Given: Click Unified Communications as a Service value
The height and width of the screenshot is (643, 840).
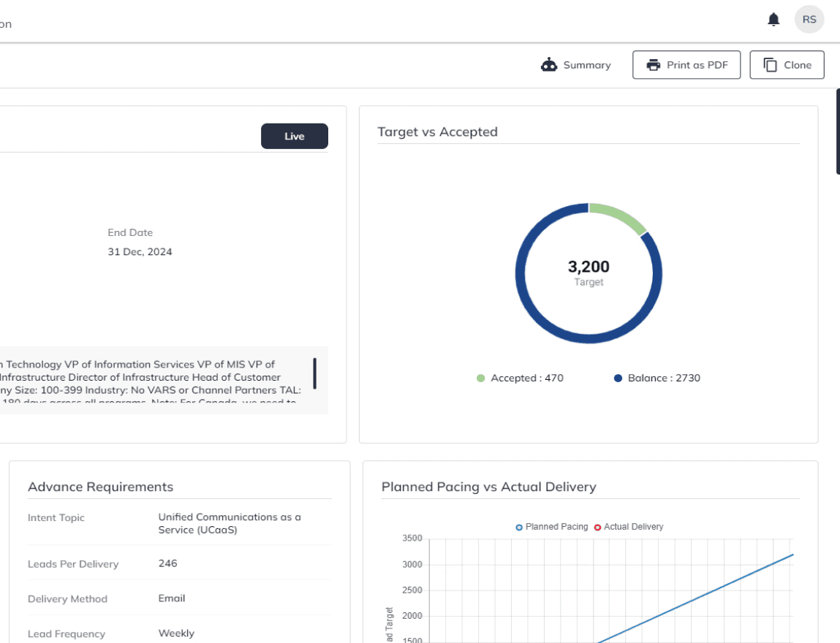Looking at the screenshot, I should 230,523.
